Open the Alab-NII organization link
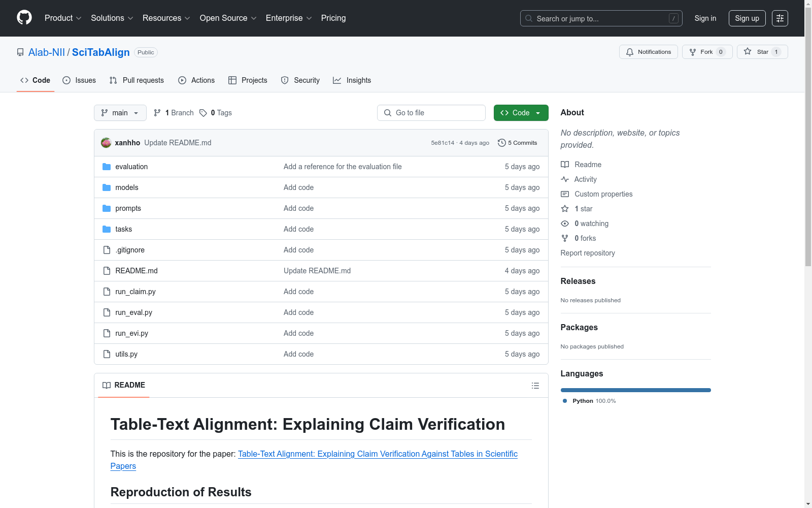 [x=47, y=52]
